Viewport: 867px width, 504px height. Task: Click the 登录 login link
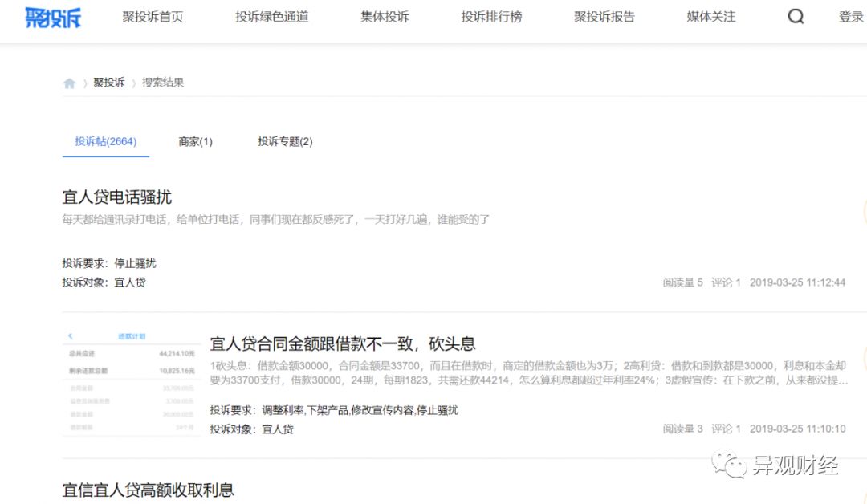click(x=851, y=17)
